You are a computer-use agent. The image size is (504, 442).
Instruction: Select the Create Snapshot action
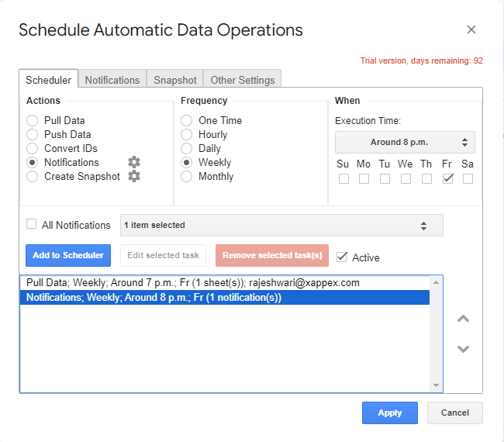click(32, 177)
